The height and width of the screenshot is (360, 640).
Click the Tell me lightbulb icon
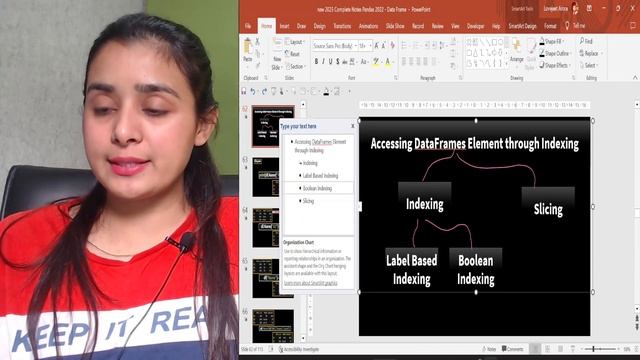(567, 26)
